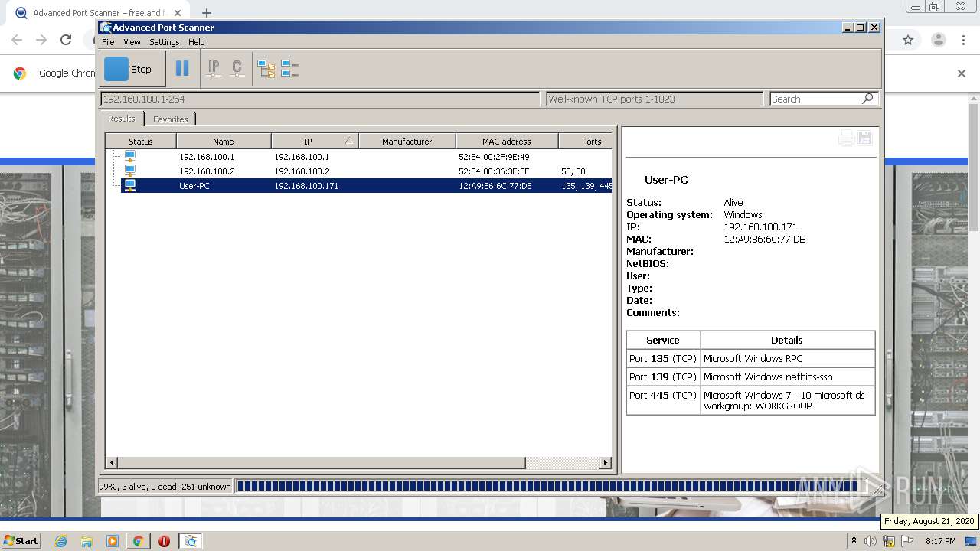Open the Settings menu
Screen dimensions: 980x551
[164, 42]
